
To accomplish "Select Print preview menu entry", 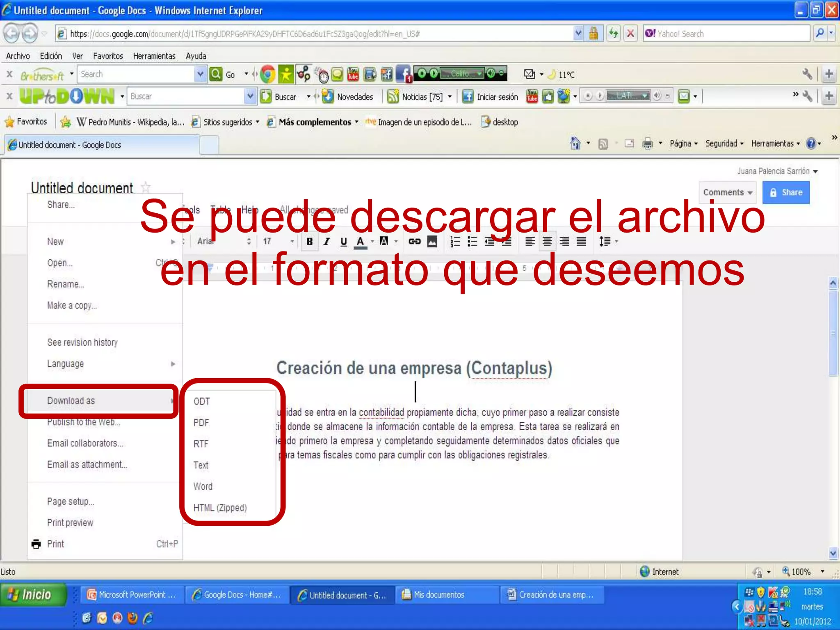I will click(x=70, y=523).
